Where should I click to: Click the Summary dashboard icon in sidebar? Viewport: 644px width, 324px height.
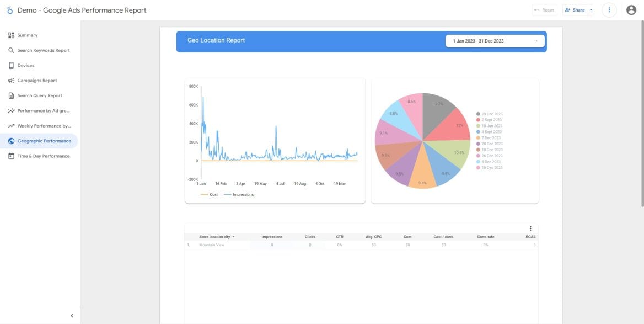point(11,35)
